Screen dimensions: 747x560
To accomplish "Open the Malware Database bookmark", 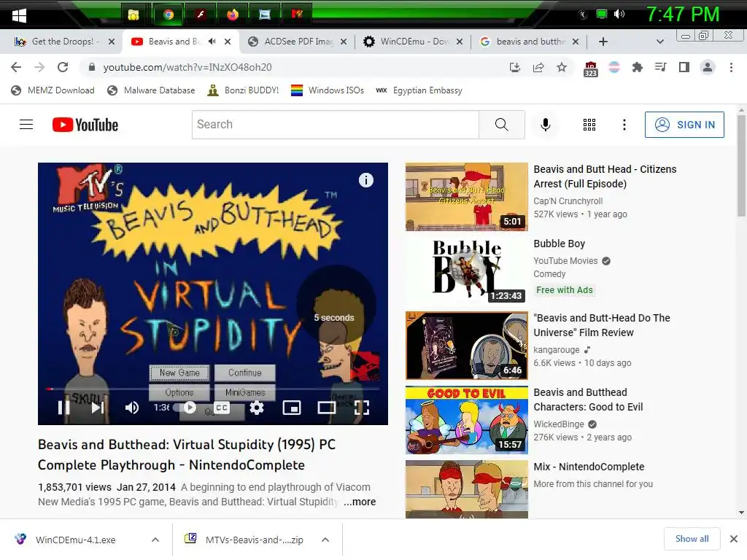I will 152,90.
